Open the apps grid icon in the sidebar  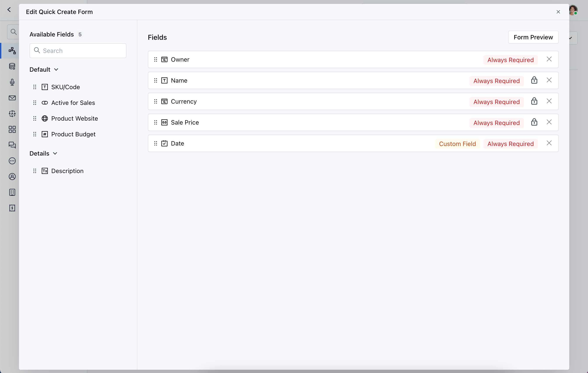coord(12,129)
